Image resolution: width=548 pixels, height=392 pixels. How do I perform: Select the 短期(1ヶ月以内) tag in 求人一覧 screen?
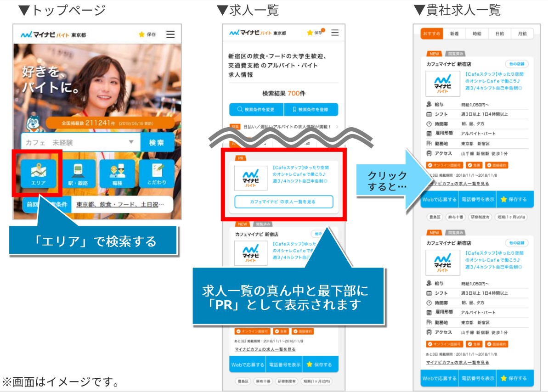click(x=316, y=381)
